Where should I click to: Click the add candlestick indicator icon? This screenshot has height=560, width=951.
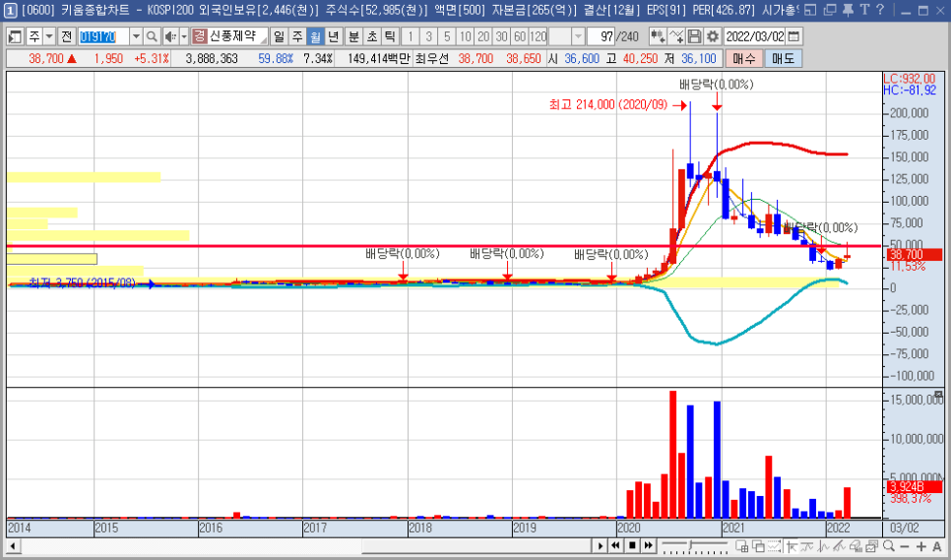click(657, 36)
